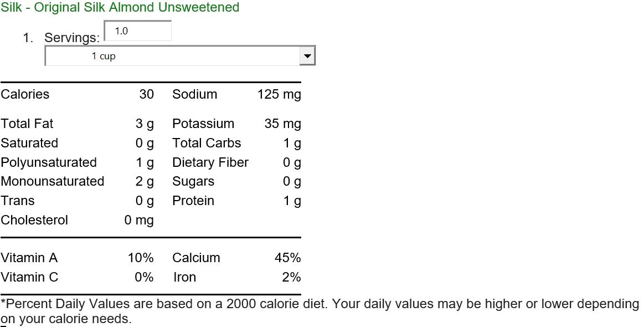The width and height of the screenshot is (644, 327).
Task: Click the Vitamin A label
Action: [x=29, y=258]
